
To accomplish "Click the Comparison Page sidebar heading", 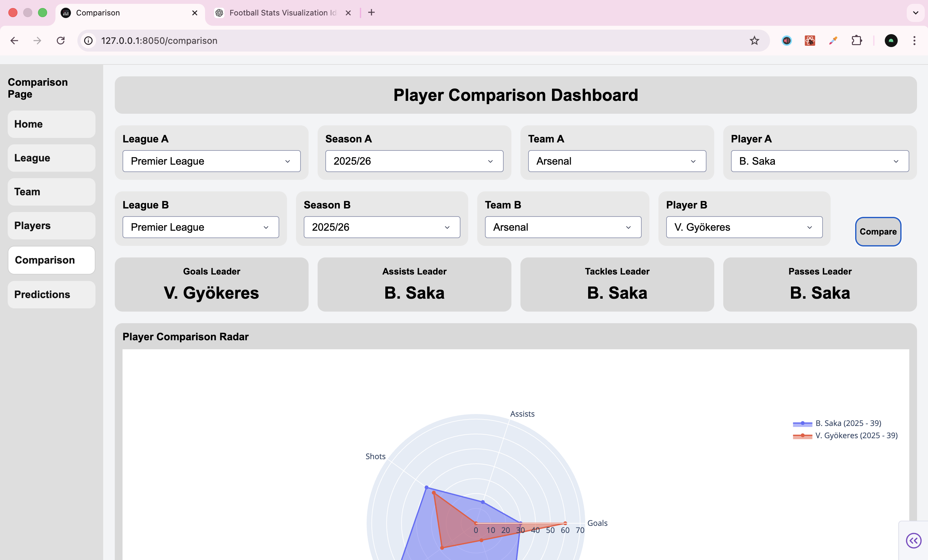I will click(38, 88).
